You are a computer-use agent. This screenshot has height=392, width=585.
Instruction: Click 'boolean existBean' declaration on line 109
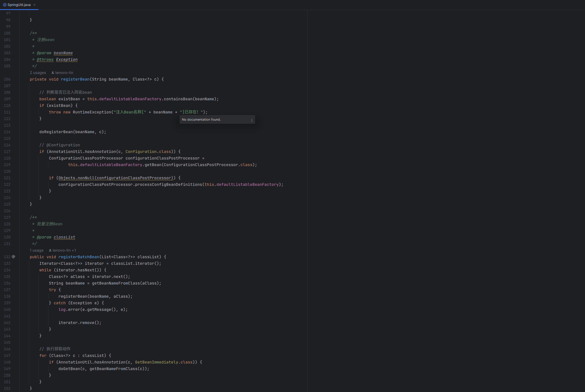pos(59,99)
